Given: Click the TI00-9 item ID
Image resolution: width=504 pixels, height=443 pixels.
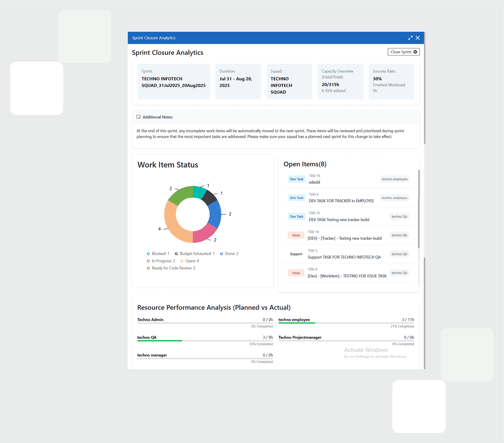Looking at the screenshot, I should [x=312, y=270].
